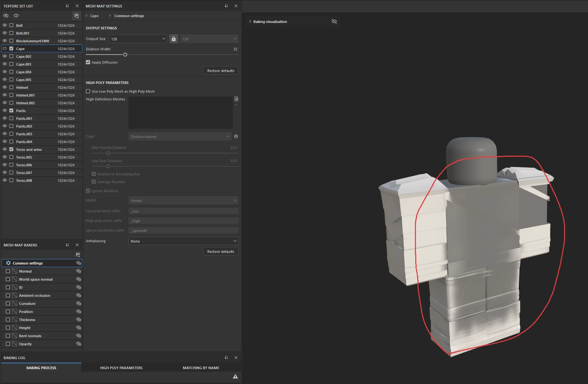Open Texture Set List options menu icon
The height and width of the screenshot is (384, 588).
click(77, 16)
